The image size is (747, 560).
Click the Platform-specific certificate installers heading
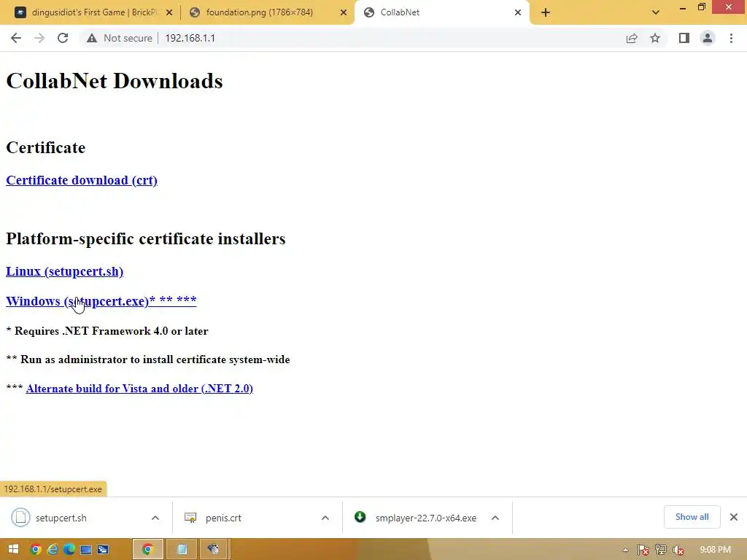click(146, 238)
